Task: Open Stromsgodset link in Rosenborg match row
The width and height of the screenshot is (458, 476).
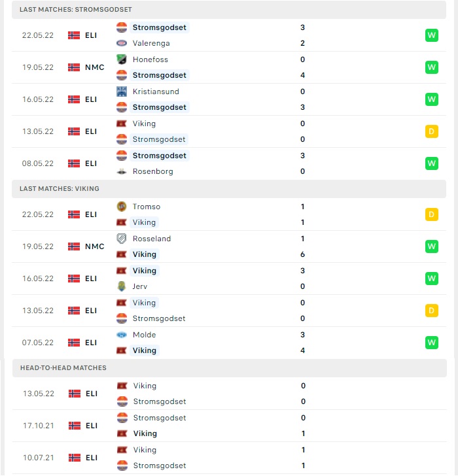Action: click(x=160, y=156)
